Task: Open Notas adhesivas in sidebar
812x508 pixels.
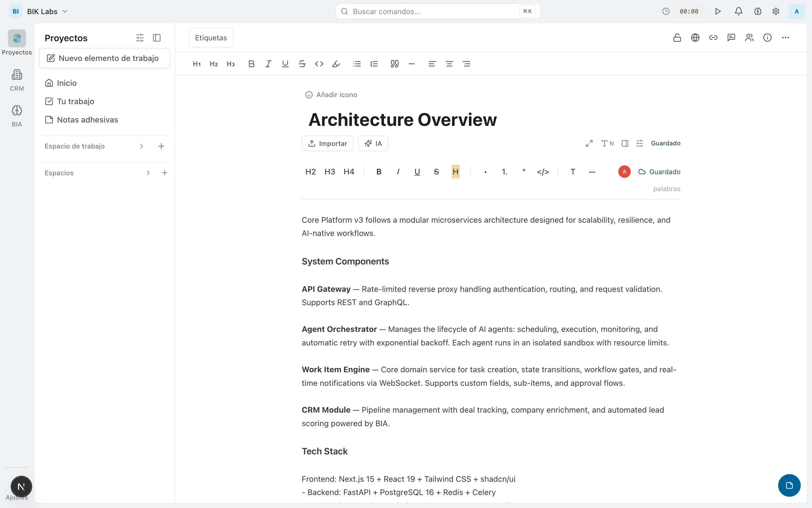Action: pos(81,120)
